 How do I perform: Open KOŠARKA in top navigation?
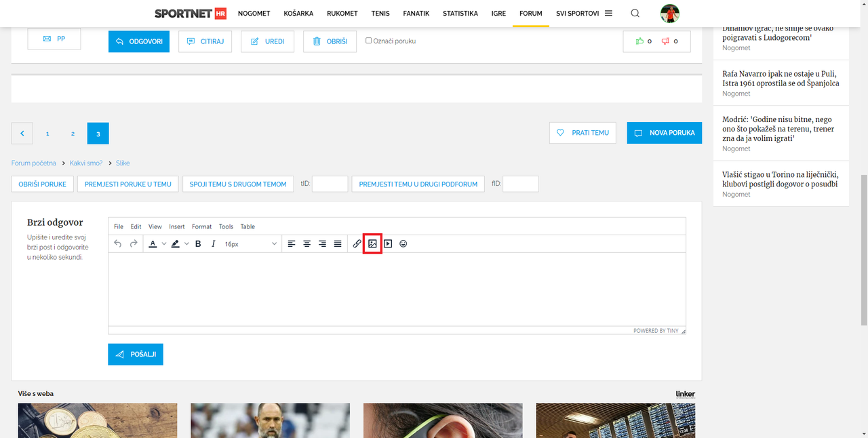point(298,14)
